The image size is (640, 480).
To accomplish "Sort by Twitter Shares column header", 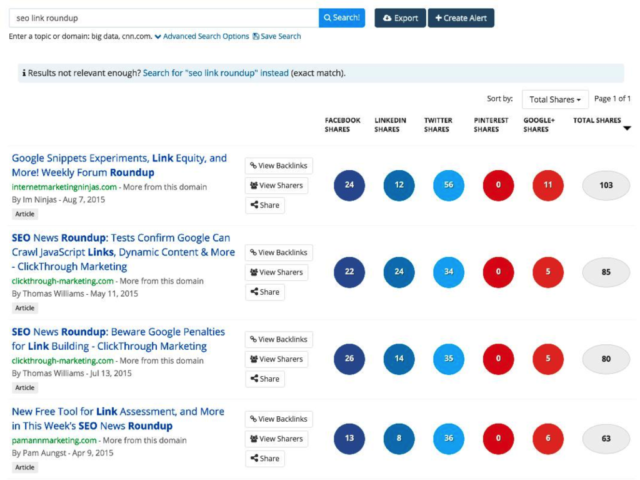I will point(436,124).
